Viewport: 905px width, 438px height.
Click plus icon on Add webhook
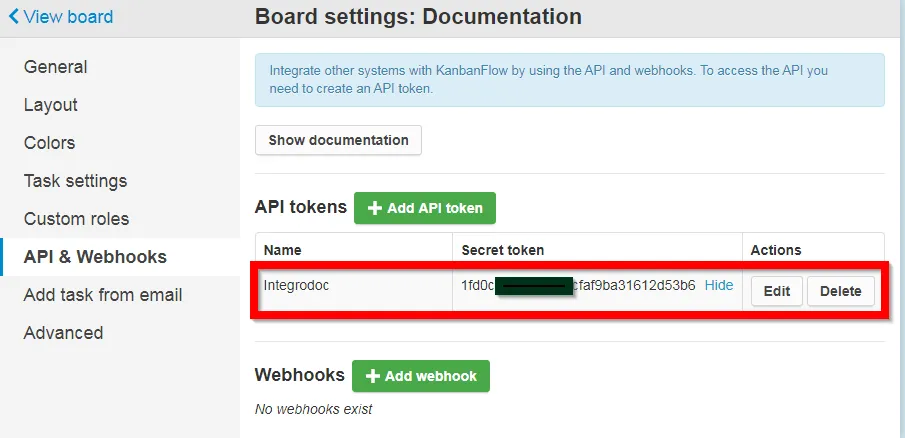373,376
